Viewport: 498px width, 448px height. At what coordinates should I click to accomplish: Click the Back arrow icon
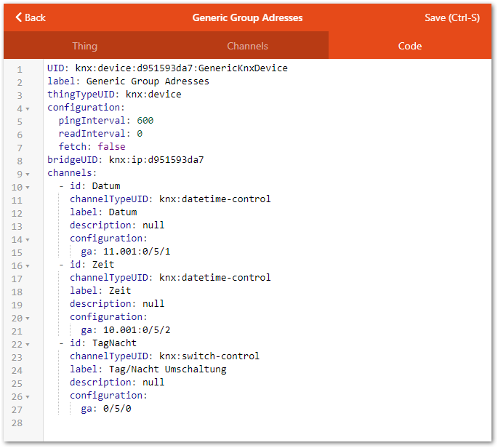click(x=19, y=17)
